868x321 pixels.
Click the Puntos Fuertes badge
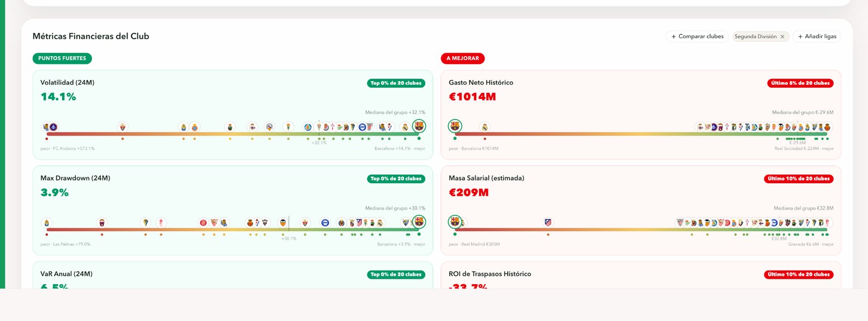pos(62,59)
